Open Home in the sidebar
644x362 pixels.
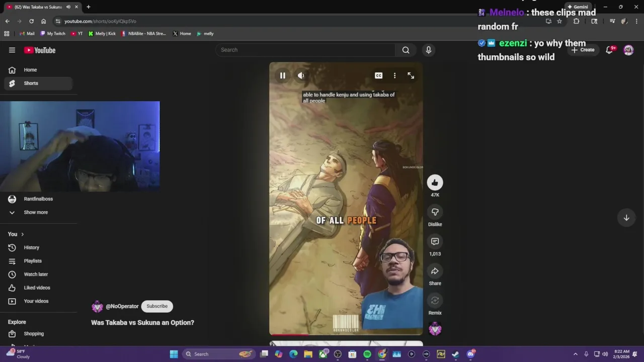(38, 70)
